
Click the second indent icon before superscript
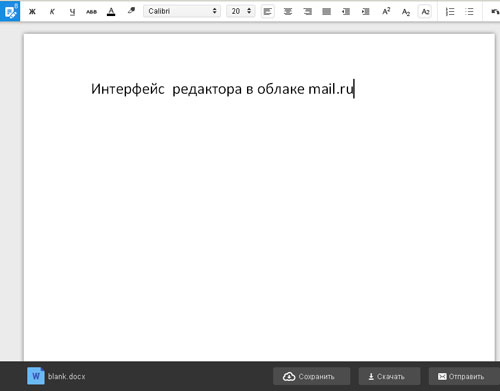tap(366, 12)
